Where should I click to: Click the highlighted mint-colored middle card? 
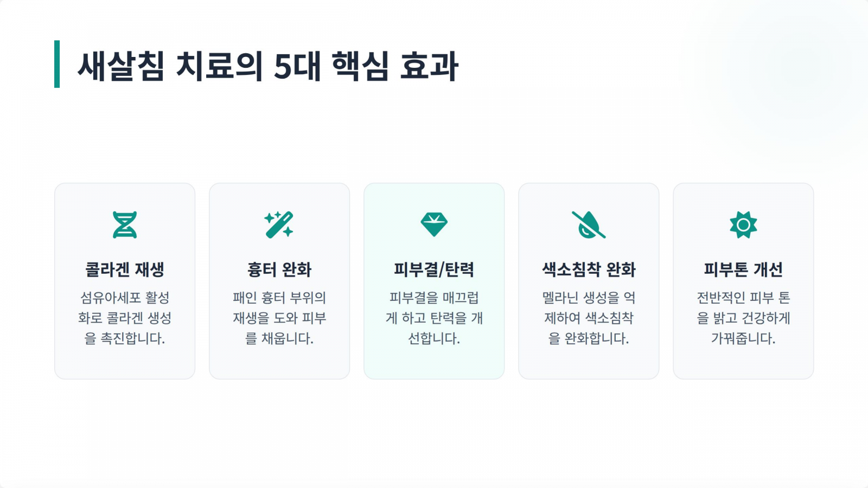434,281
